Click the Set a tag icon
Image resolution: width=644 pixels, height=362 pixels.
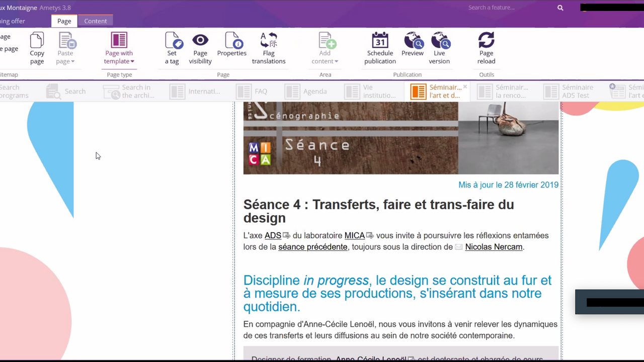[x=173, y=41]
